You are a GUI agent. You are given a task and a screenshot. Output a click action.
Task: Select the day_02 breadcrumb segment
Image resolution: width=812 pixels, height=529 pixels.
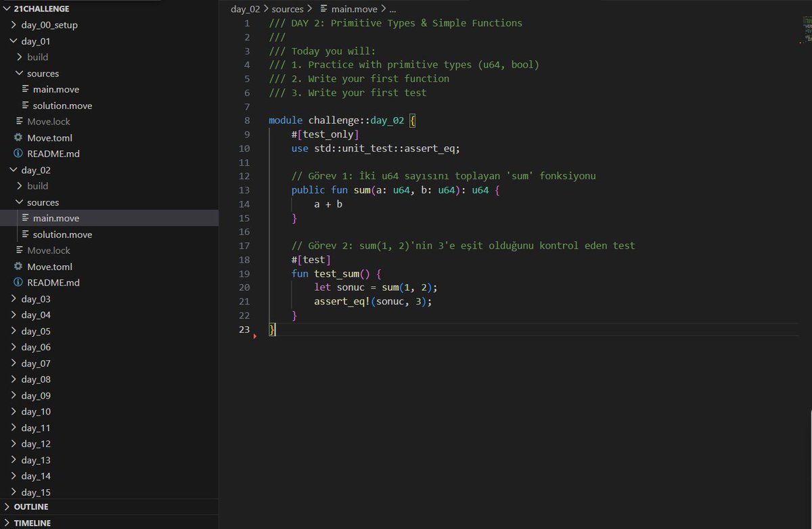(246, 9)
